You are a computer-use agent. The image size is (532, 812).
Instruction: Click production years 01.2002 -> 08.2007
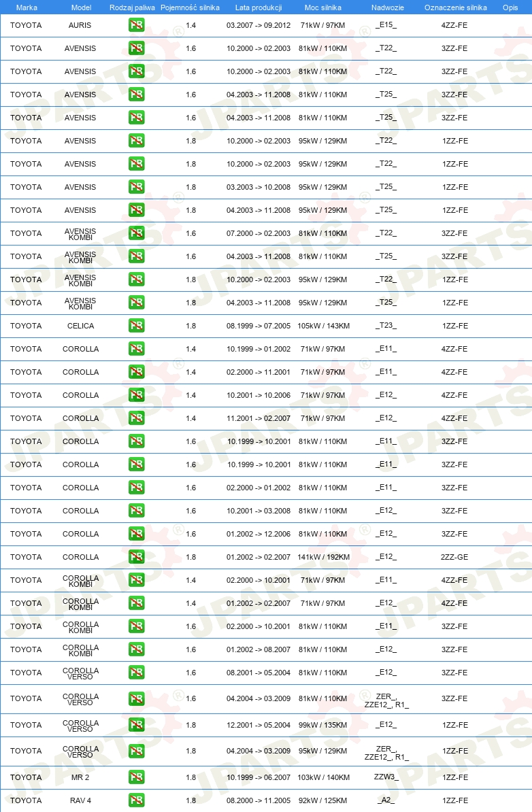259,649
